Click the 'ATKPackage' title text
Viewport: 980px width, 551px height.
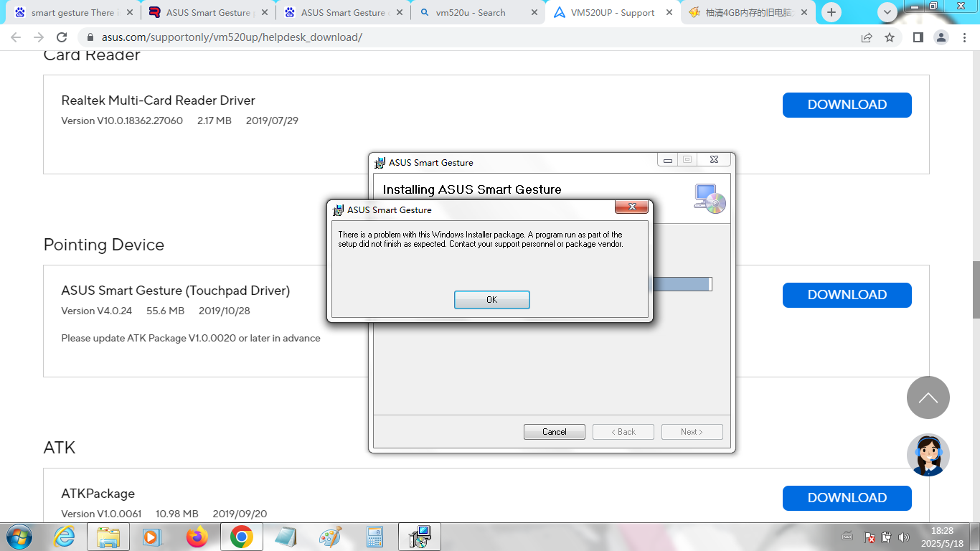[x=98, y=494]
